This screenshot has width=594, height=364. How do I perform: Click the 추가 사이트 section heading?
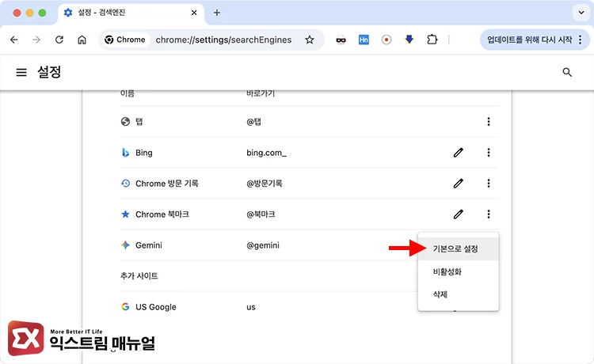(139, 276)
